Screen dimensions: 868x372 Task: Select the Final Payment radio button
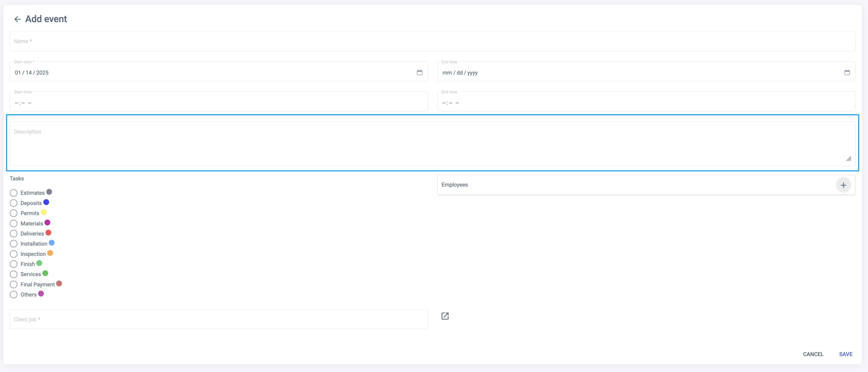coord(13,284)
